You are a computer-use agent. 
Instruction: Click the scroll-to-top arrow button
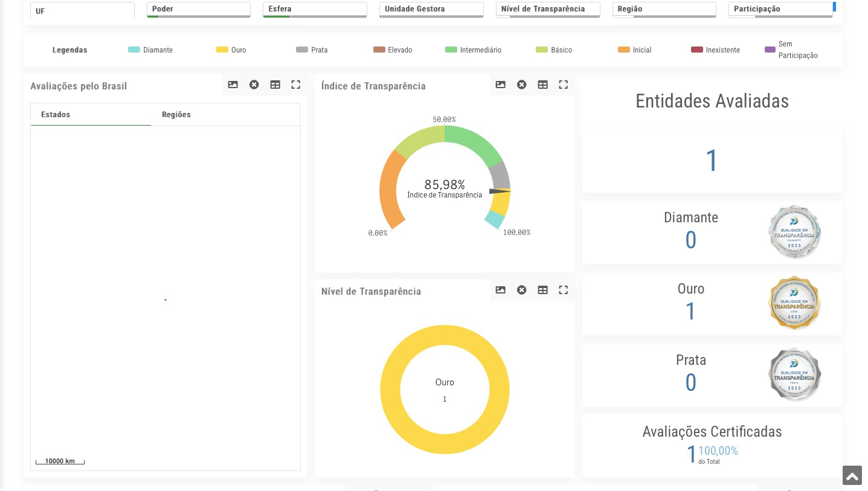(852, 476)
